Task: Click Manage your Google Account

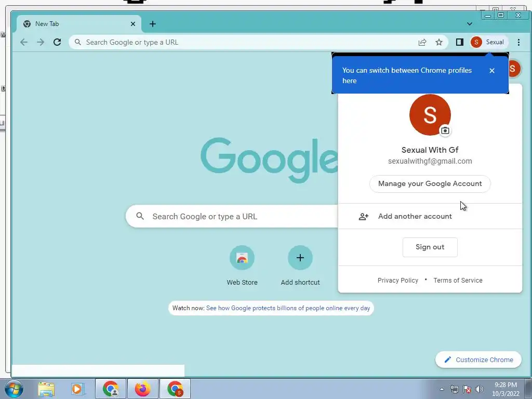Action: coord(430,183)
